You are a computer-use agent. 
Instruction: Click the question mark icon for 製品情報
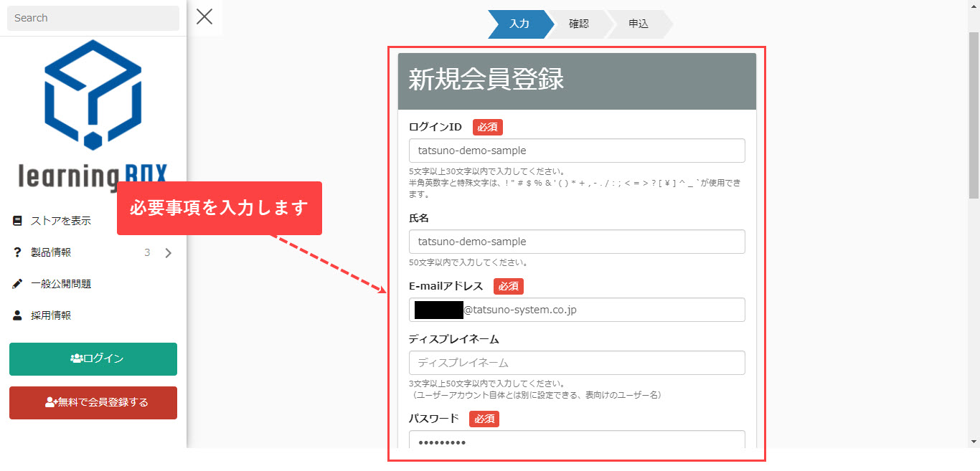pyautogui.click(x=17, y=252)
